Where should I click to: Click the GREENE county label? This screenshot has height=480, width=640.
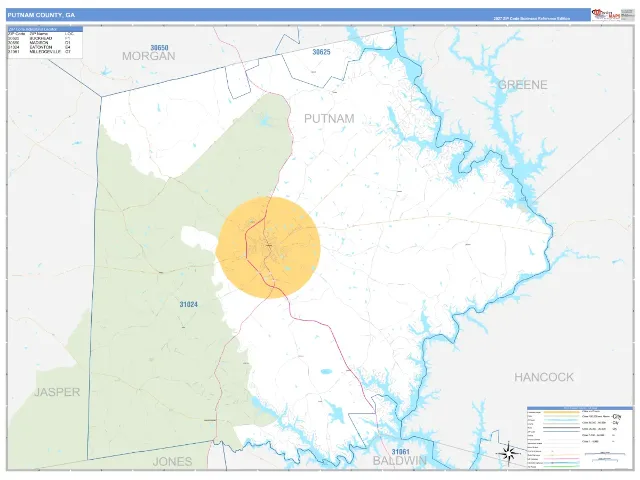[523, 85]
